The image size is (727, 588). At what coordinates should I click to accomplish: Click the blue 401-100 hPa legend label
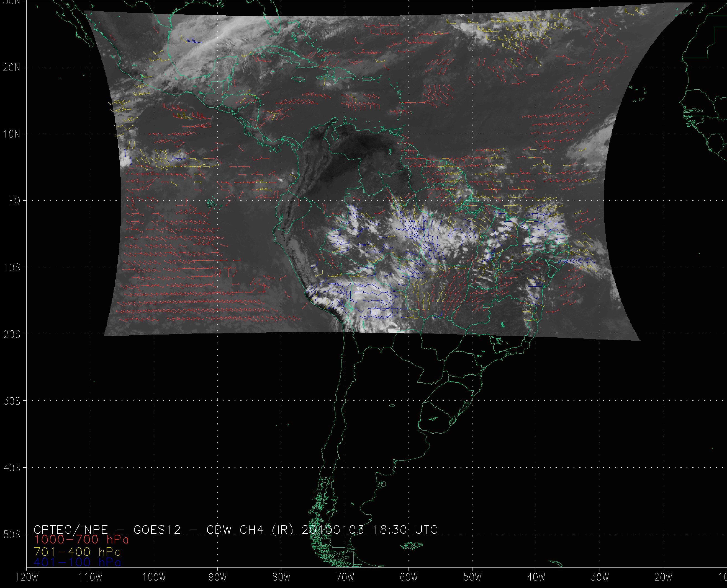tap(77, 563)
